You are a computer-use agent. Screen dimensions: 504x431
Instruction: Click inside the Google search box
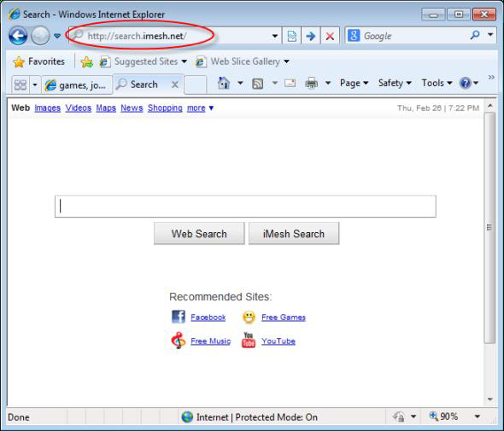click(x=414, y=36)
